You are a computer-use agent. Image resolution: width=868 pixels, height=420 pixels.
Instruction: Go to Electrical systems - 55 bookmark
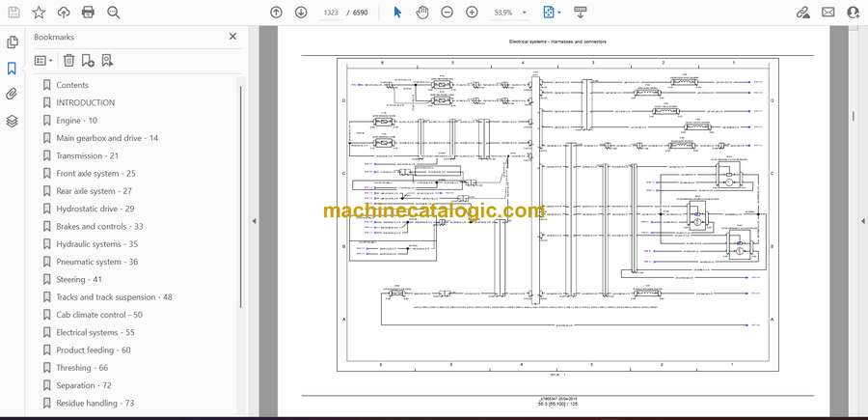95,332
